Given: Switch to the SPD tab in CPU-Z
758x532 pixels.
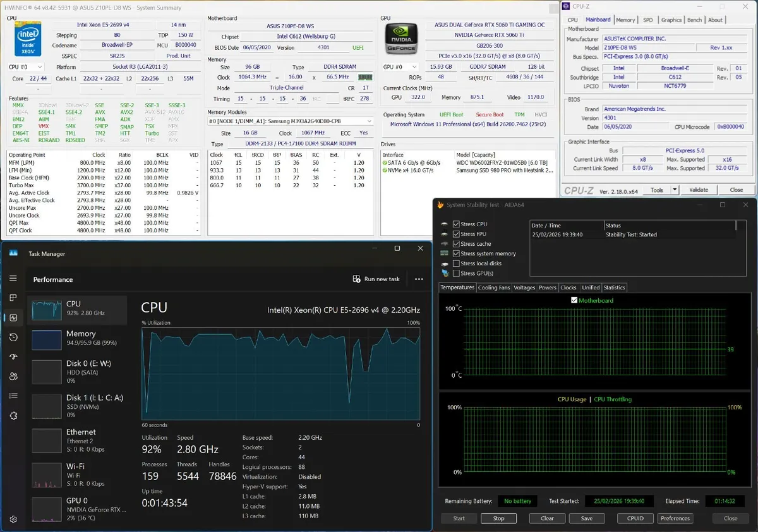Looking at the screenshot, I should 648,20.
